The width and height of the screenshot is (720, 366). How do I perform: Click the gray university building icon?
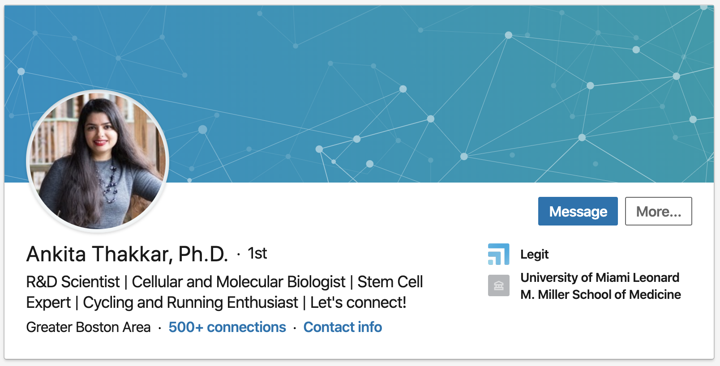click(498, 286)
